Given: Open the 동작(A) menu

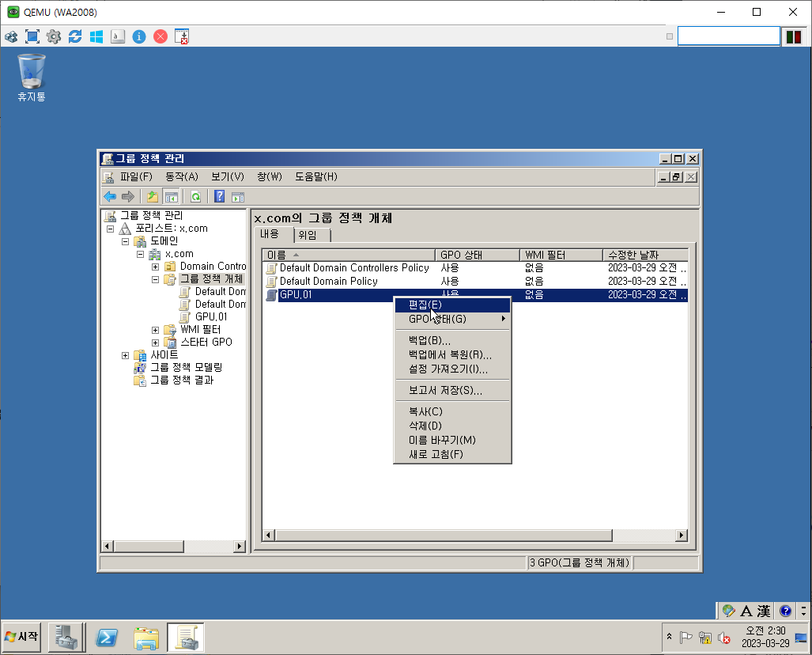Looking at the screenshot, I should (x=182, y=176).
